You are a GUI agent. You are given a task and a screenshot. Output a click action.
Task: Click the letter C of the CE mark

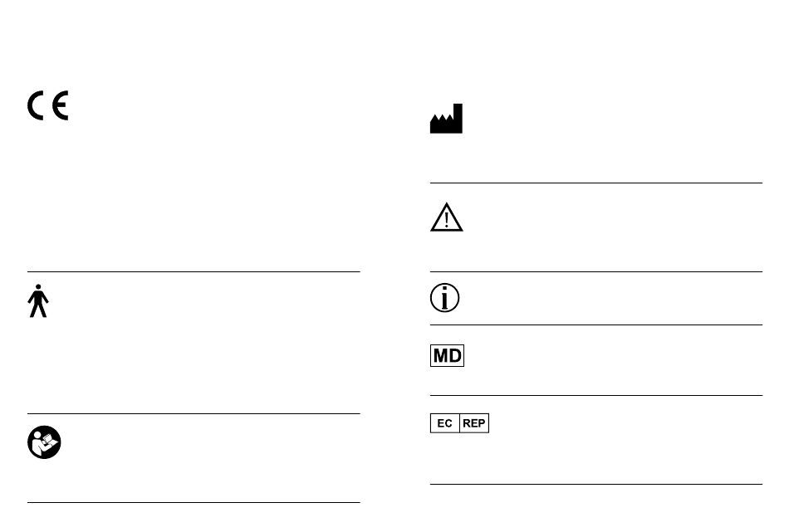click(35, 105)
